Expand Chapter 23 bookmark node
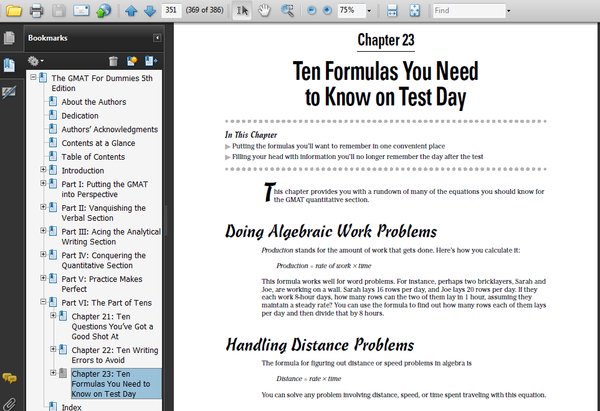This screenshot has height=411, width=600. [x=53, y=373]
